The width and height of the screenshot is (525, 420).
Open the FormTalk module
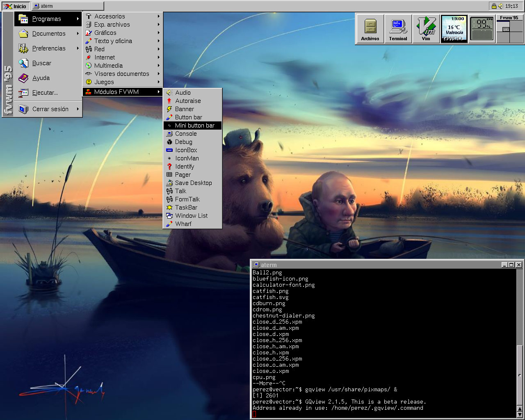[192, 199]
